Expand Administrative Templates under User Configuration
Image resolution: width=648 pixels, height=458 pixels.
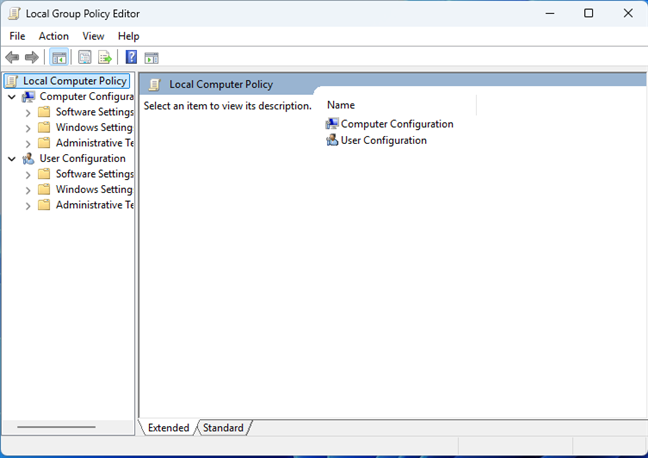pyautogui.click(x=28, y=205)
